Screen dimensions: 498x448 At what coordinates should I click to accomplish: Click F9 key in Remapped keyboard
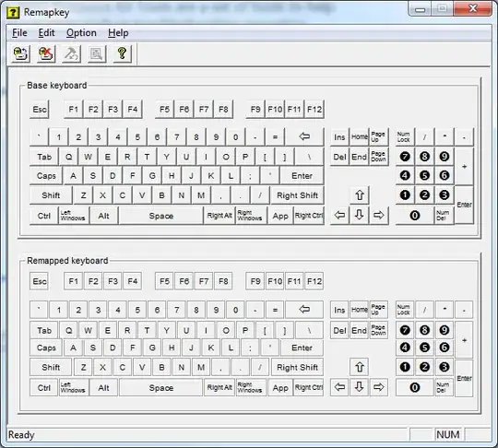(x=255, y=281)
